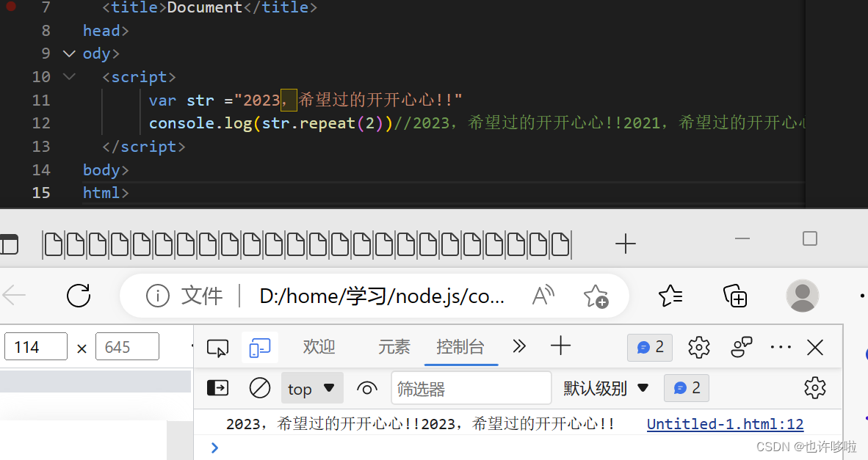Screen dimensions: 868x460
Task: Edit the viewport height 645 field
Action: 127,347
